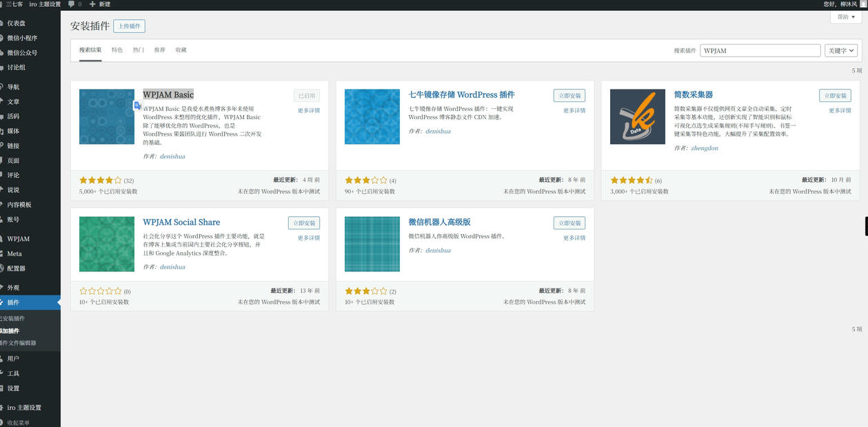This screenshot has height=427, width=868.
Task: Open 更多详情 for WPJAM Social Share
Action: tap(309, 238)
